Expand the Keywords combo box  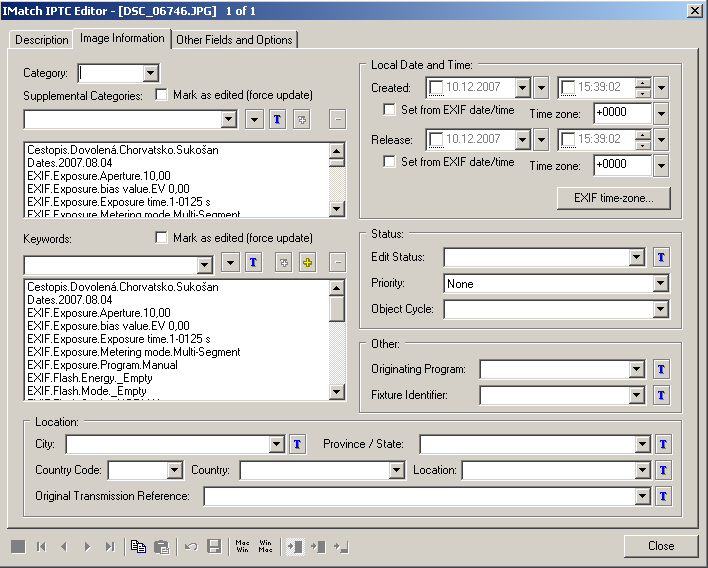[x=205, y=265]
